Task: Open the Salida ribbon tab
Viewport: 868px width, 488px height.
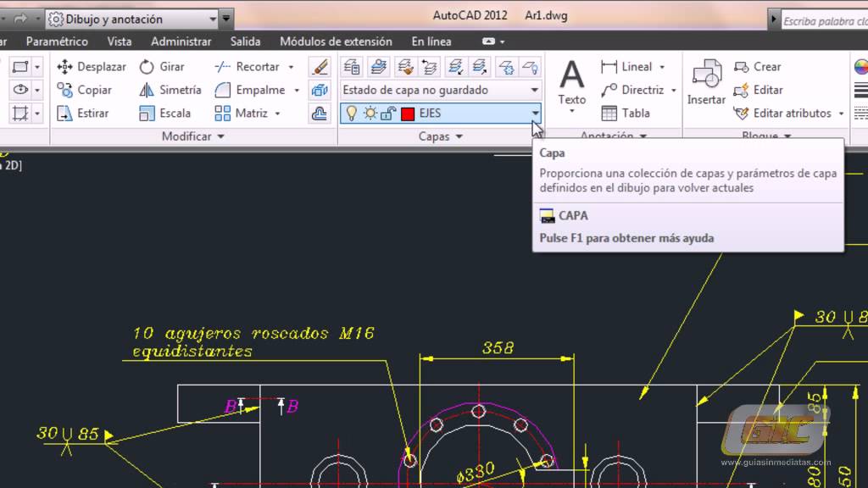Action: point(245,42)
